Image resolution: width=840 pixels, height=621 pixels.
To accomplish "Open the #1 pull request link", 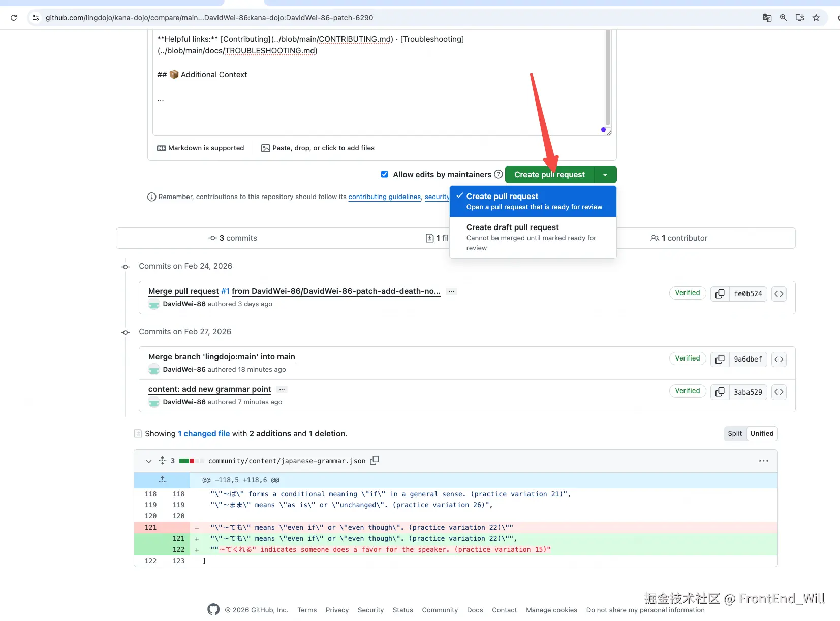I will [x=225, y=291].
